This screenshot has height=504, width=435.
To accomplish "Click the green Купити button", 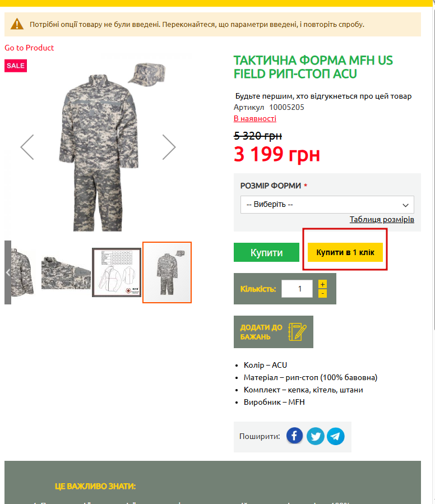I will coord(266,252).
